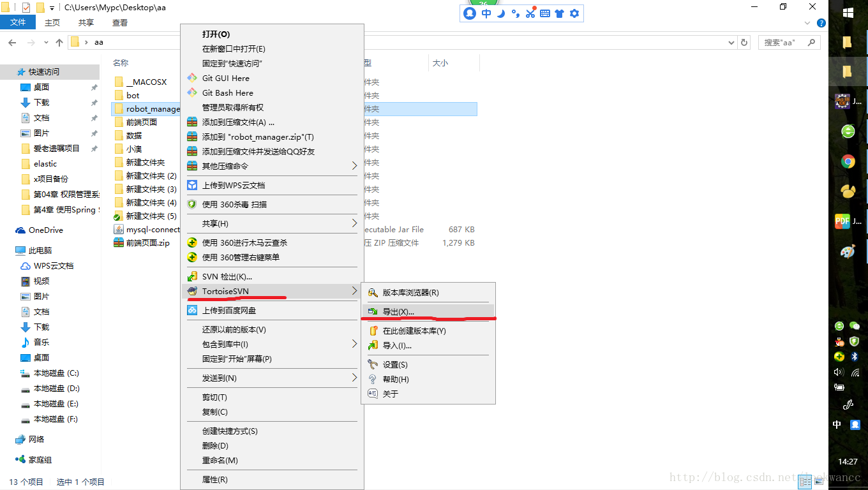Click the input method gear settings icon
The width and height of the screenshot is (868, 490).
[x=574, y=13]
